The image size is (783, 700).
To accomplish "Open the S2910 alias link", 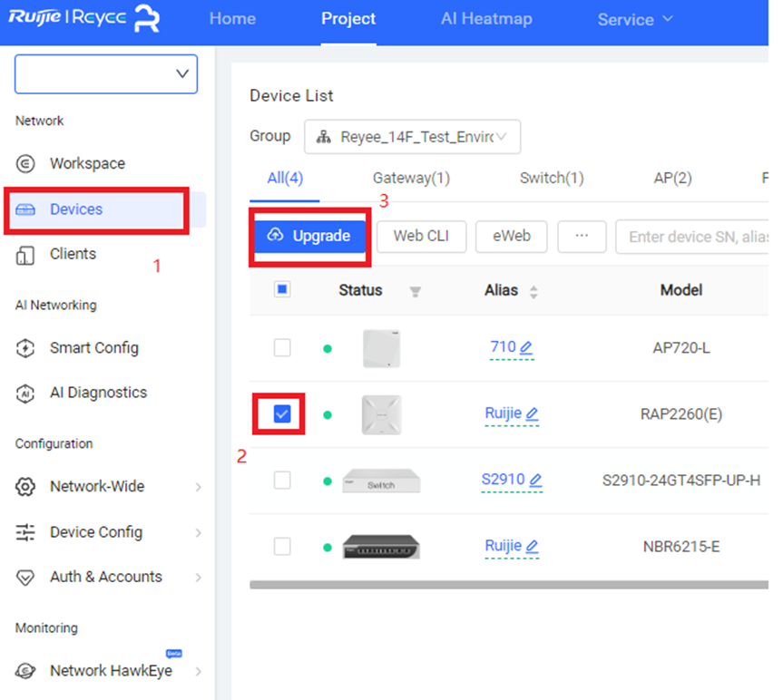I will [x=503, y=479].
